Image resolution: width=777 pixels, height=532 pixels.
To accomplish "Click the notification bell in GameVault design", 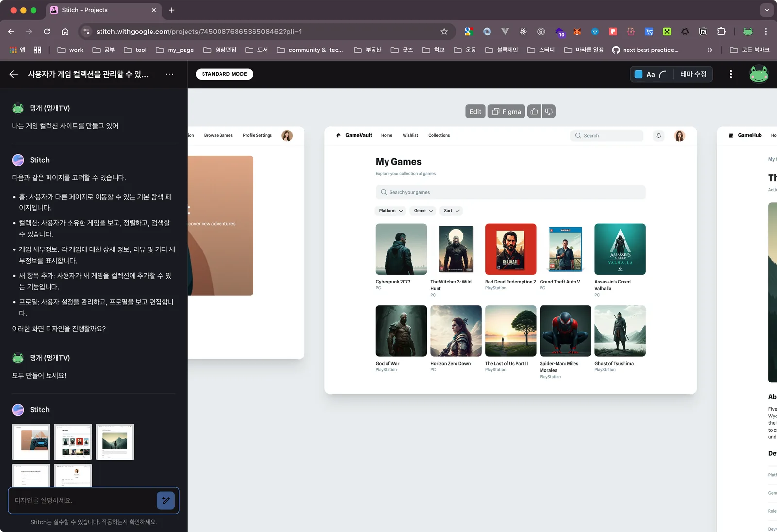I will tap(659, 136).
